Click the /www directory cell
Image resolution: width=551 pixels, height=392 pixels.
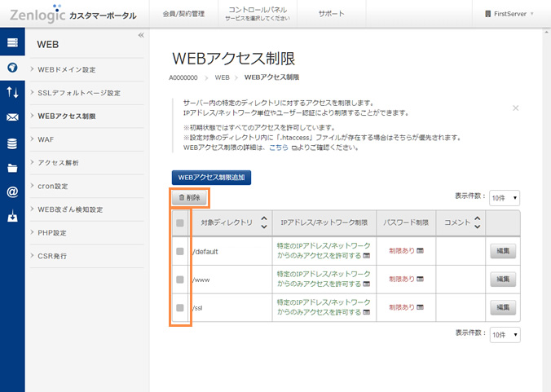(231, 280)
